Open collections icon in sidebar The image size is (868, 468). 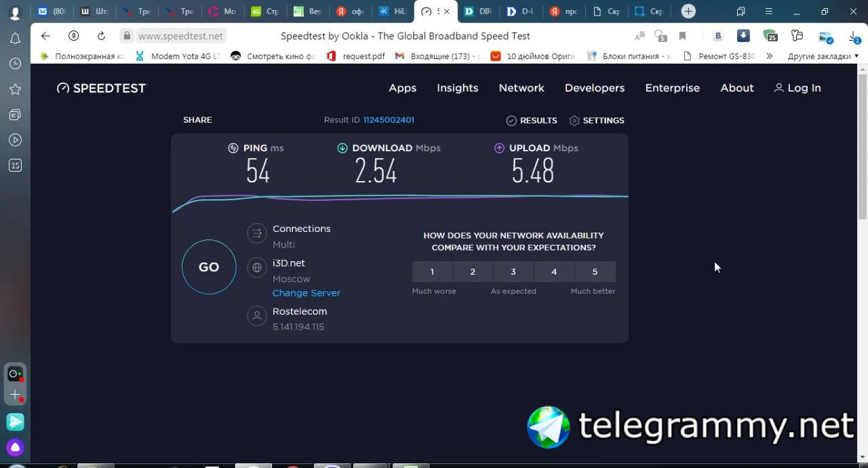pyautogui.click(x=15, y=115)
